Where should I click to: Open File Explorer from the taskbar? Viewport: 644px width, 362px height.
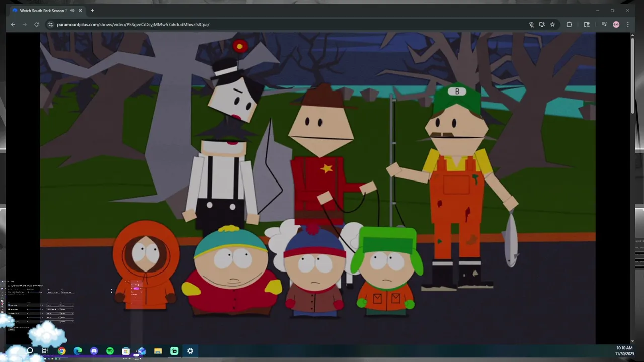158,351
